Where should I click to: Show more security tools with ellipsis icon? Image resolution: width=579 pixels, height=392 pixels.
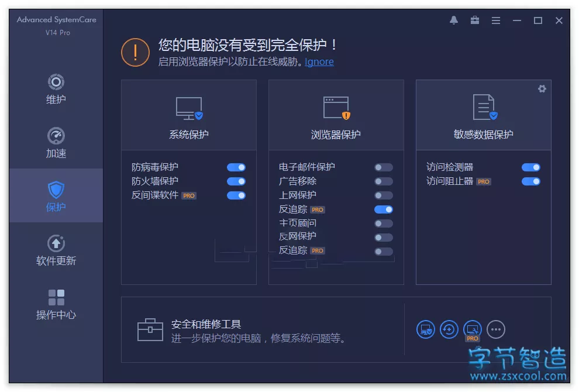point(495,329)
